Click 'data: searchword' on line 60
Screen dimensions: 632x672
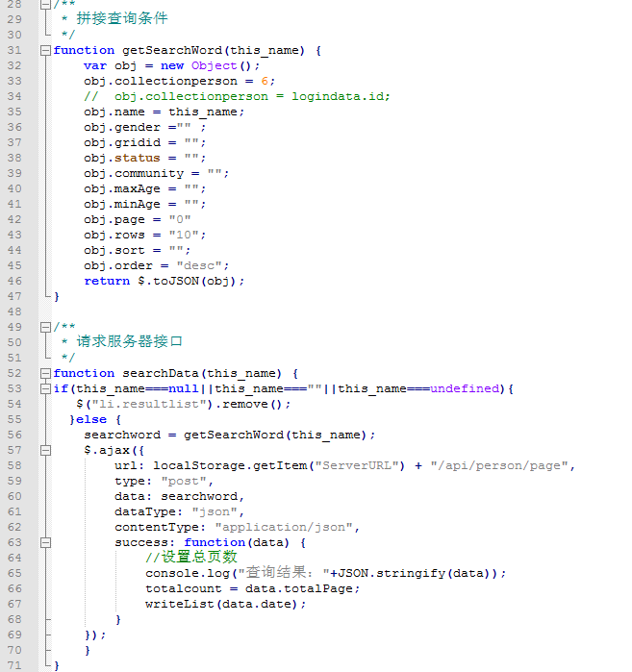click(x=176, y=497)
